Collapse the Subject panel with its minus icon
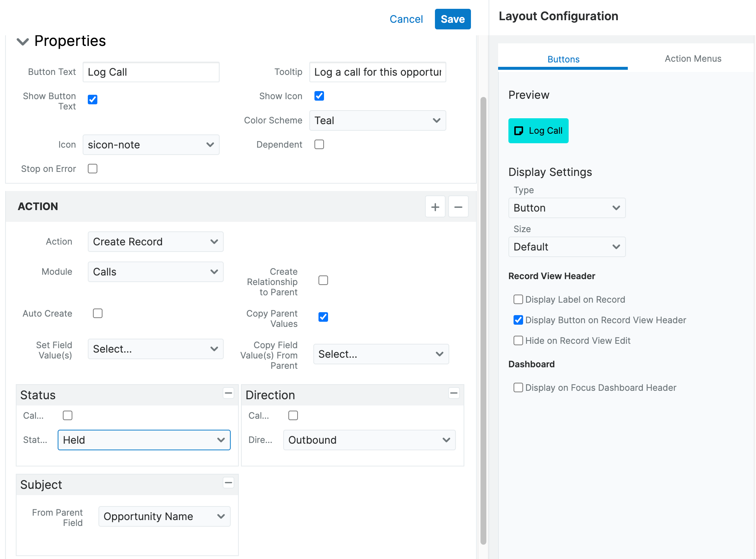Image resolution: width=756 pixels, height=559 pixels. point(228,483)
